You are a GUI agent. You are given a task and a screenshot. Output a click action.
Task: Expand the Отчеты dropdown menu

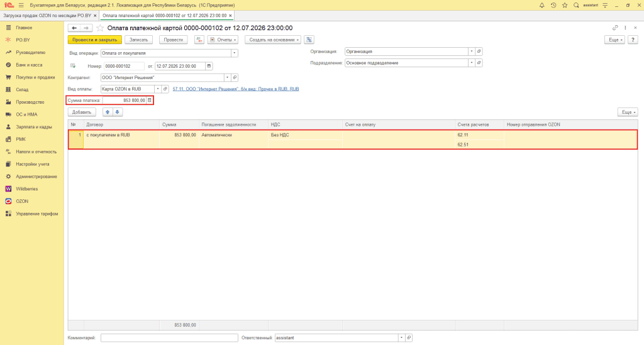223,40
